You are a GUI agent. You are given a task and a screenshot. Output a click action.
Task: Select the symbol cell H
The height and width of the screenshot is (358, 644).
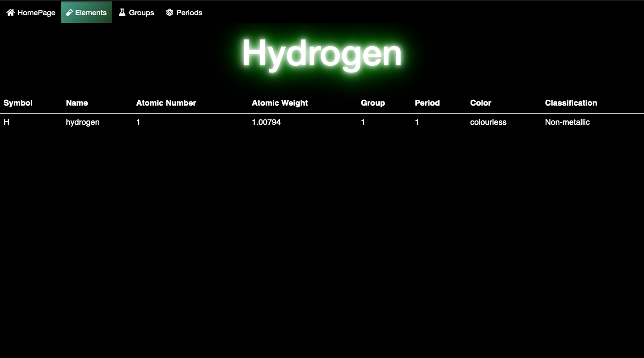[6, 122]
